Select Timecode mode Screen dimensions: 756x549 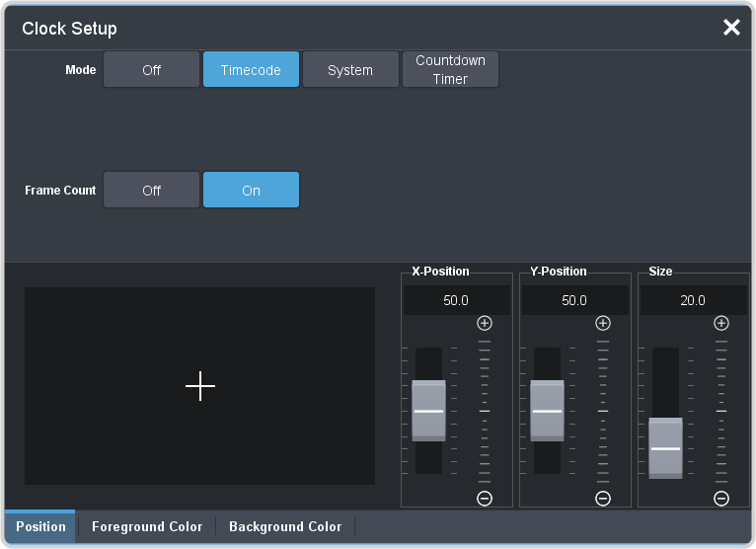pos(251,70)
